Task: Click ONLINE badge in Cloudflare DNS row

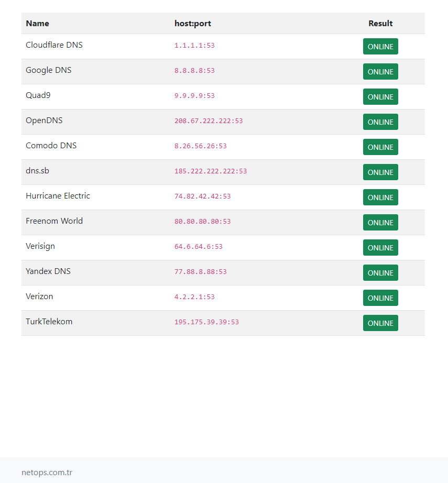Action: (x=380, y=47)
